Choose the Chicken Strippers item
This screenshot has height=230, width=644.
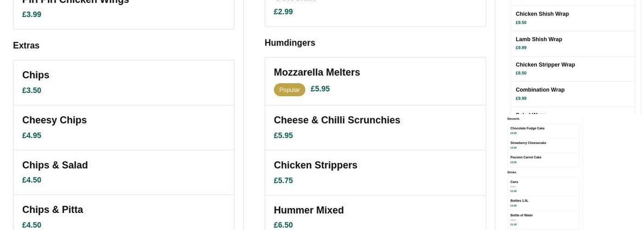click(375, 172)
